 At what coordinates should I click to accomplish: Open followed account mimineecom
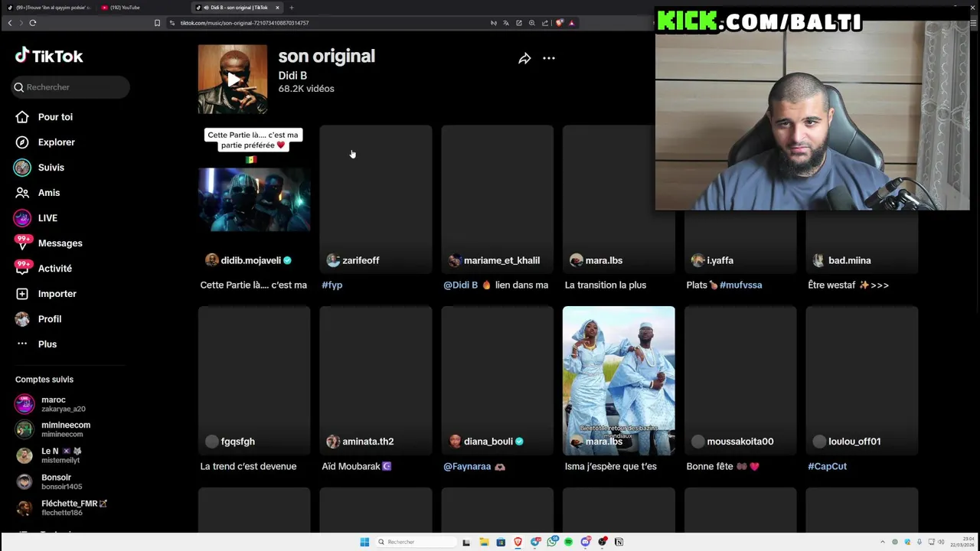point(53,429)
